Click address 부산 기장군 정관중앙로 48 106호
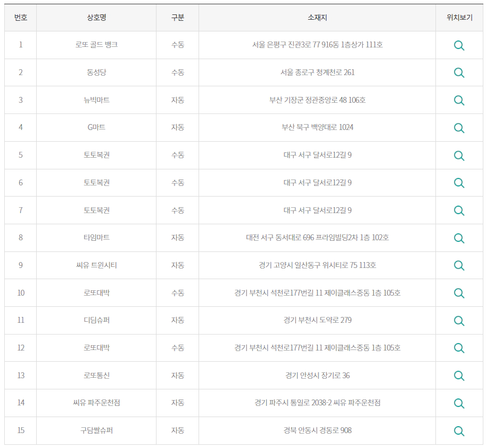Screen dimensions: 486x448 (x=317, y=100)
